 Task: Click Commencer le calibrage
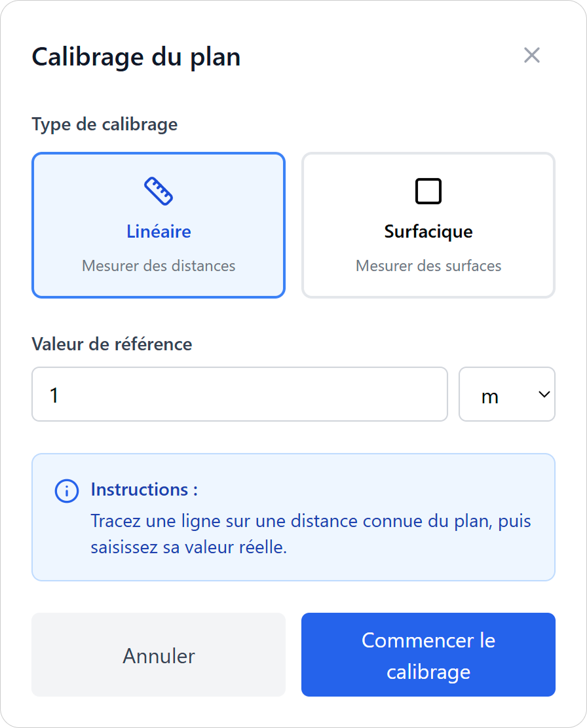428,654
